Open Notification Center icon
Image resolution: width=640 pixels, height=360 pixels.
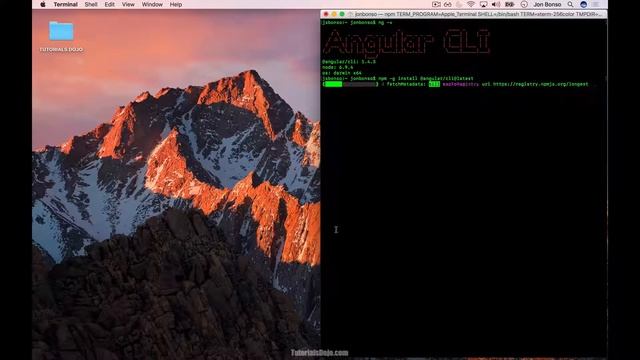596,4
